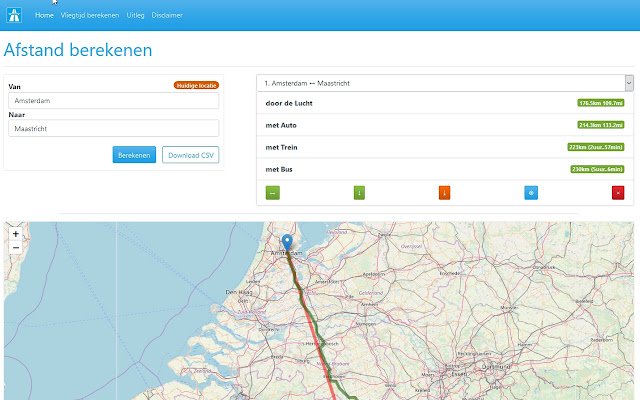
Task: Select the met Auto row
Action: coord(444,125)
